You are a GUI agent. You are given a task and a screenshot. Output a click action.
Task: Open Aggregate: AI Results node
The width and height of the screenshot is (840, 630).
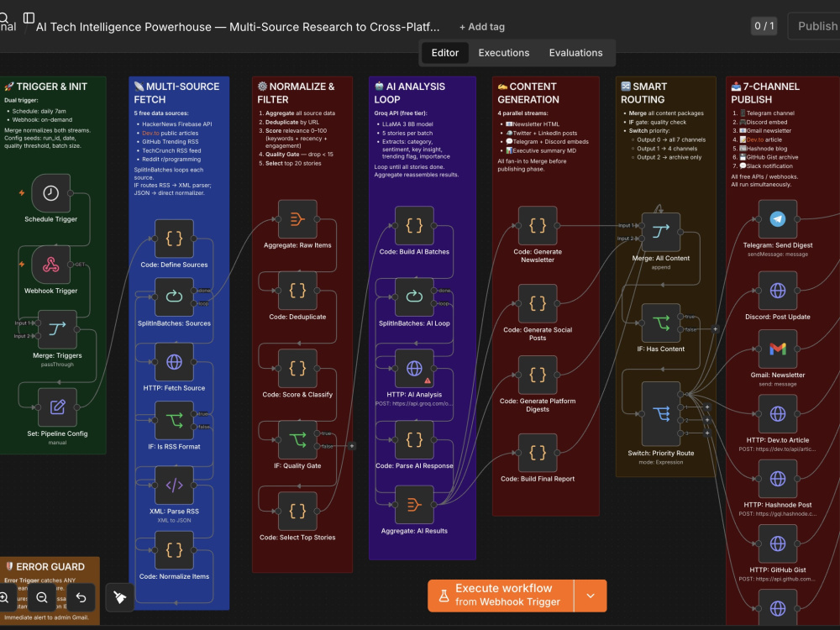414,505
